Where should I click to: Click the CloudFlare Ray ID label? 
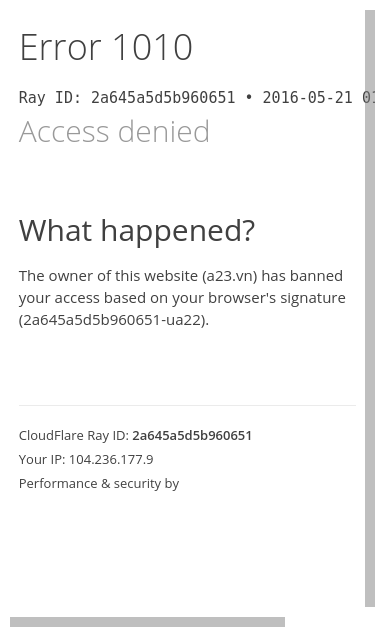click(74, 435)
